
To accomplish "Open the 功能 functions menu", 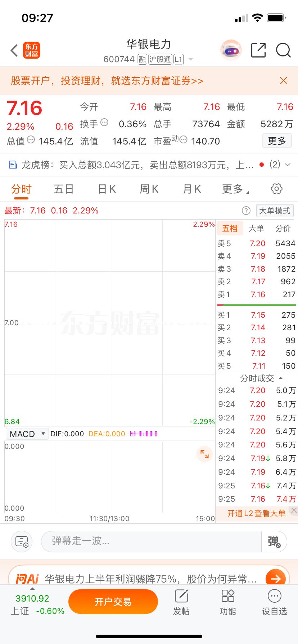I will [x=228, y=603].
